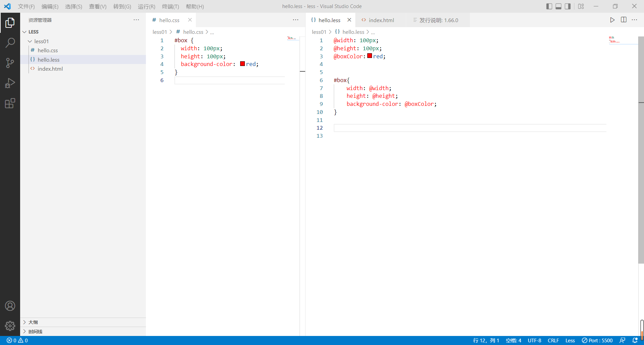Open Run and Debug view
The width and height of the screenshot is (644, 345).
pos(10,83)
